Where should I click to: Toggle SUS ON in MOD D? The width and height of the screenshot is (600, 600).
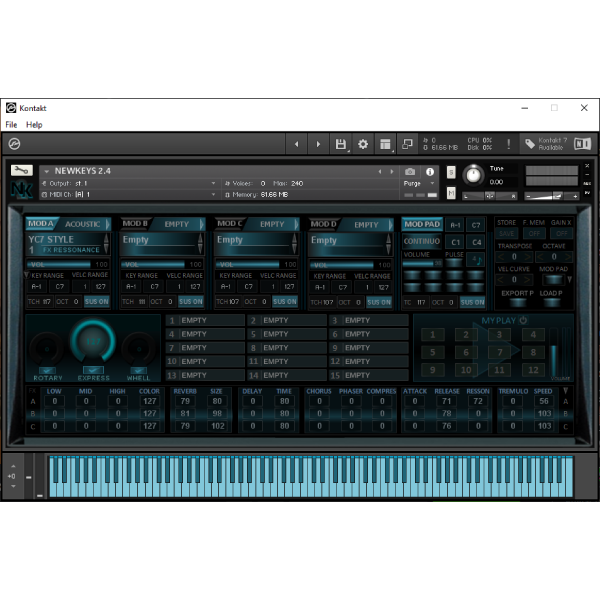[379, 302]
